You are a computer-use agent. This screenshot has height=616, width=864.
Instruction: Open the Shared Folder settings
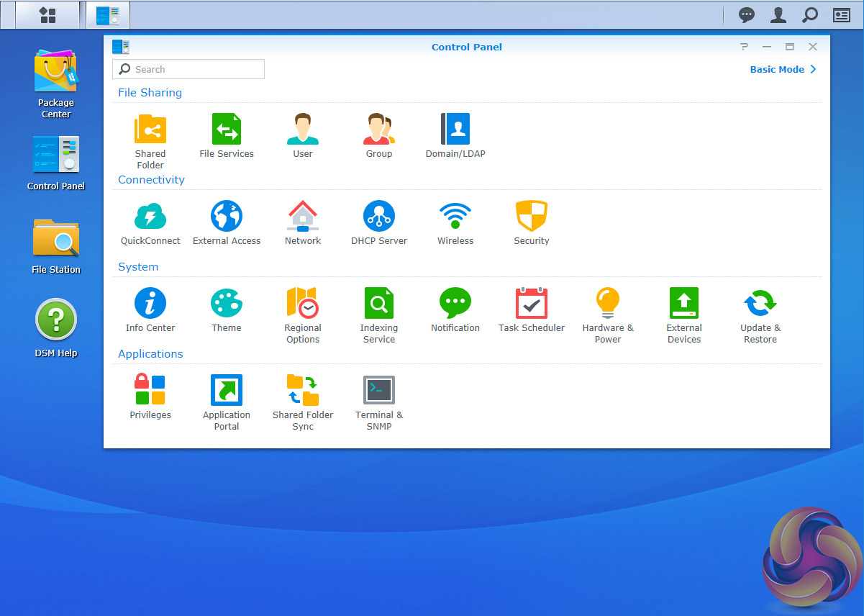[x=150, y=130]
